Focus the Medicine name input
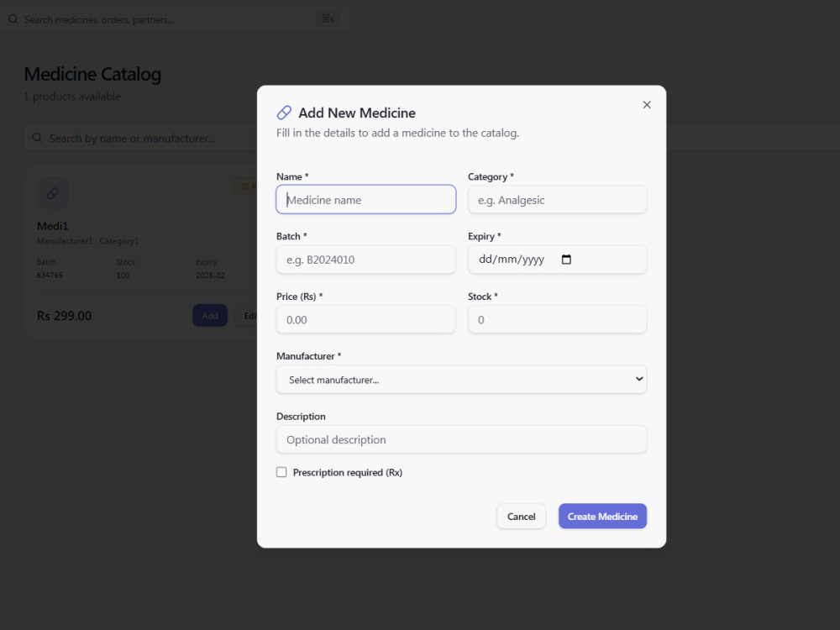840x630 pixels. click(366, 200)
